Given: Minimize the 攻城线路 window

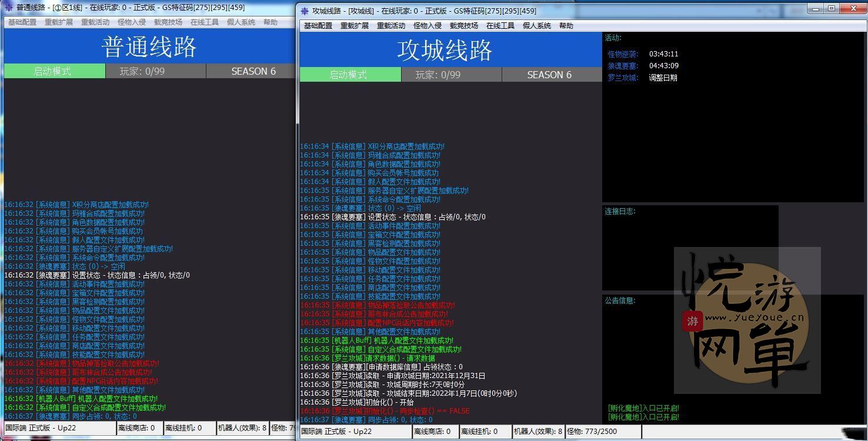Looking at the screenshot, I should [x=816, y=8].
